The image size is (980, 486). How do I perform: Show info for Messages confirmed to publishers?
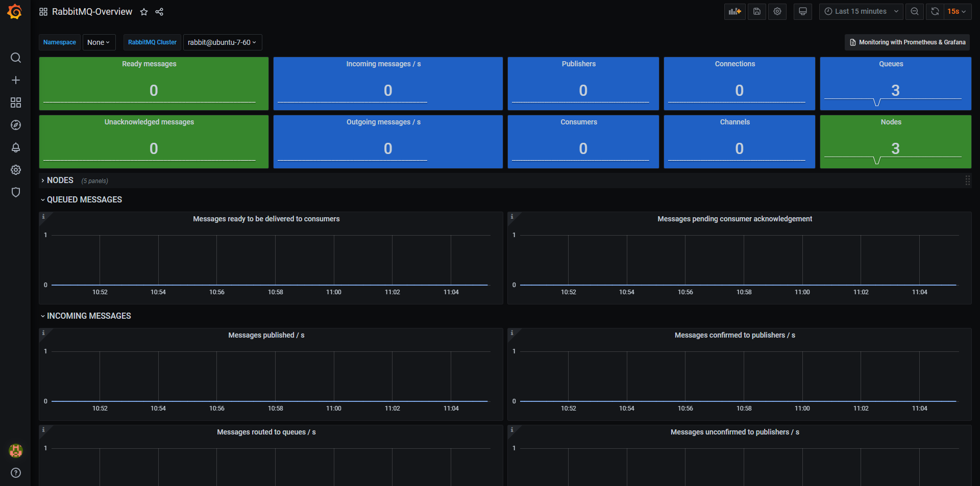pos(512,332)
